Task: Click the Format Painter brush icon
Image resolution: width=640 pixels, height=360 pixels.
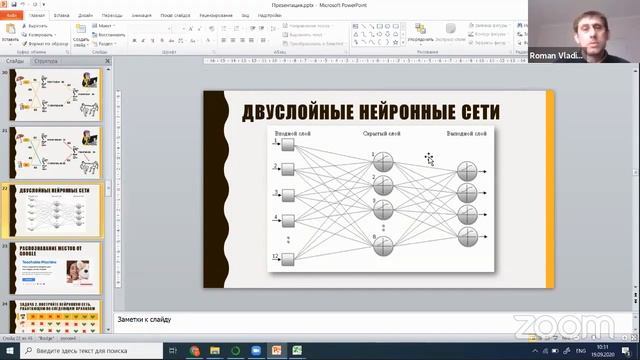Action: (x=24, y=44)
